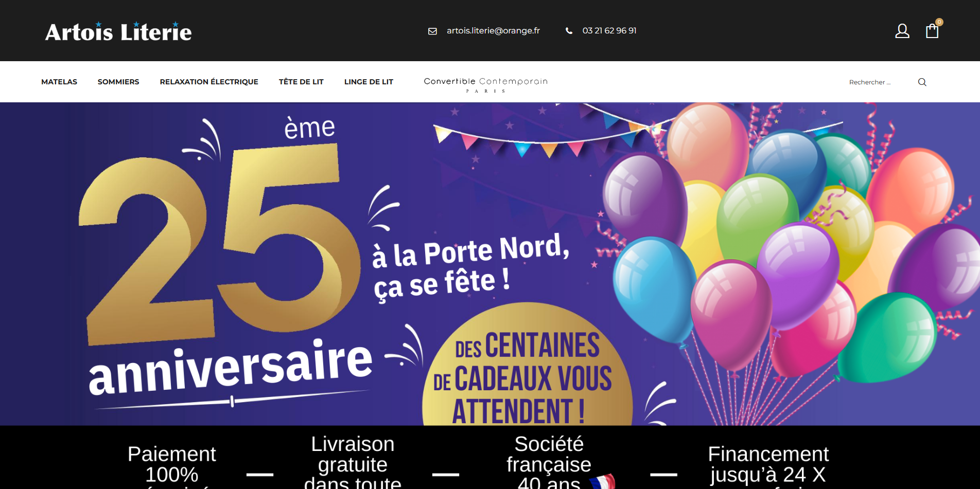980x489 pixels.
Task: Open the shopping bag cart icon
Action: tap(932, 31)
